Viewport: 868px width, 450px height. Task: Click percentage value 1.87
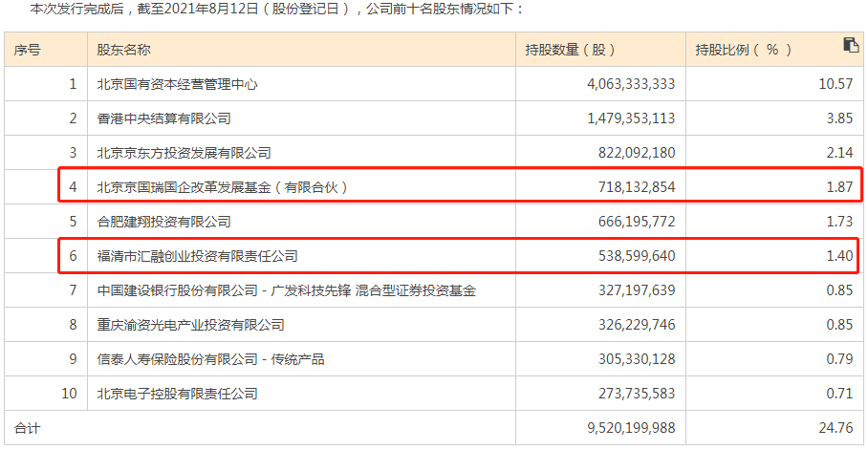[x=839, y=187]
